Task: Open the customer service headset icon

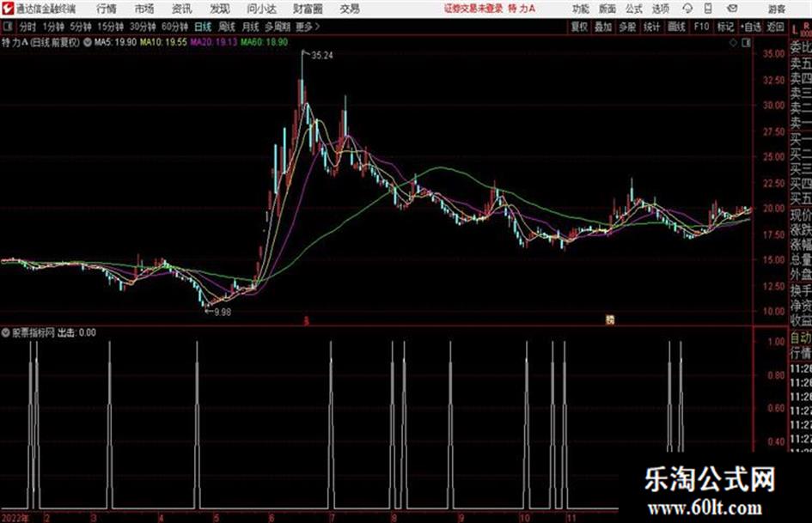Action: click(x=687, y=9)
